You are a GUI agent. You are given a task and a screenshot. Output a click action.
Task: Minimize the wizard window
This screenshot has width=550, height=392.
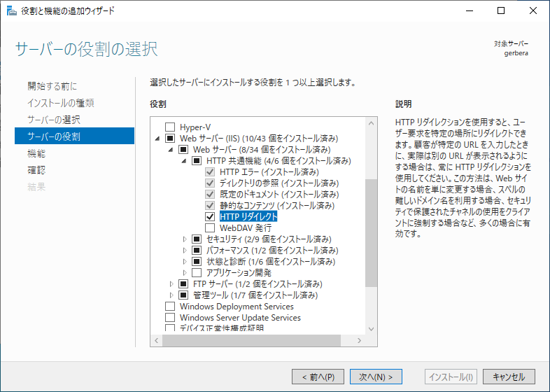coord(470,11)
